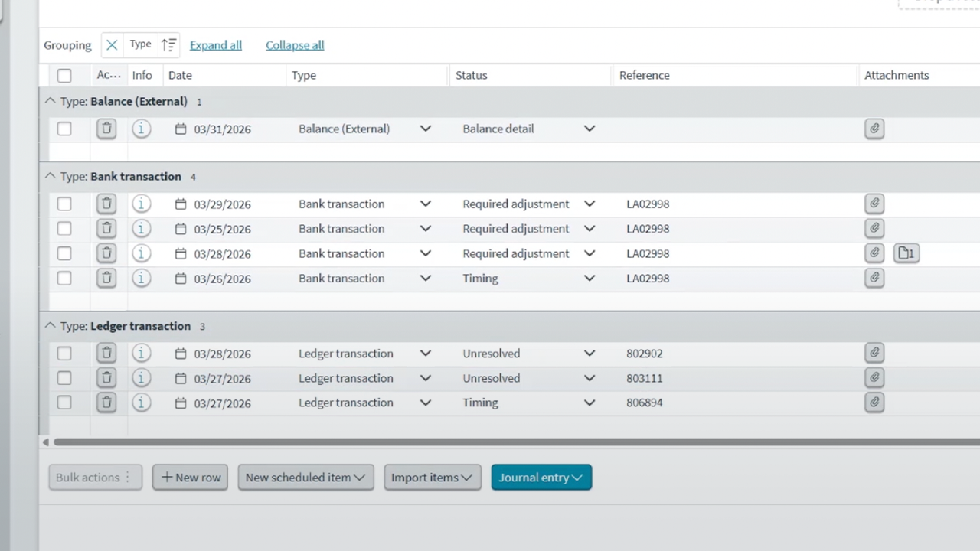Open the Import items dropdown

point(433,478)
